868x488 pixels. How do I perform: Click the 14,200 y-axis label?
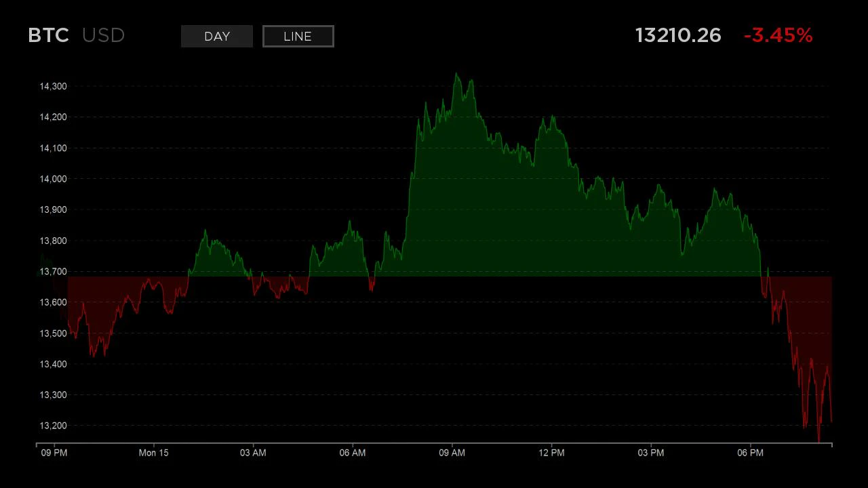[x=53, y=117]
